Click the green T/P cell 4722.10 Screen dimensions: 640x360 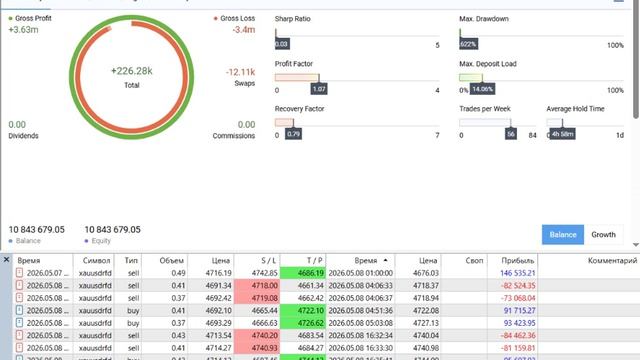pyautogui.click(x=303, y=310)
